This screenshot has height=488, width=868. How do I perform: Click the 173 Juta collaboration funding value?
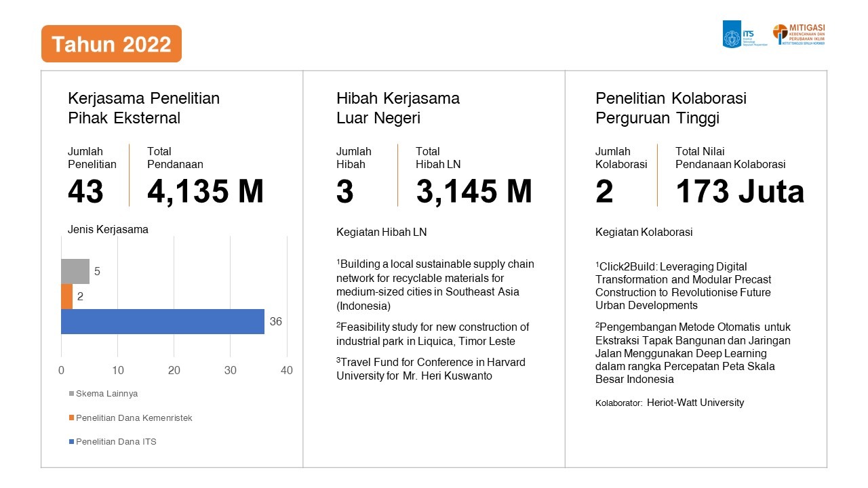coord(739,192)
